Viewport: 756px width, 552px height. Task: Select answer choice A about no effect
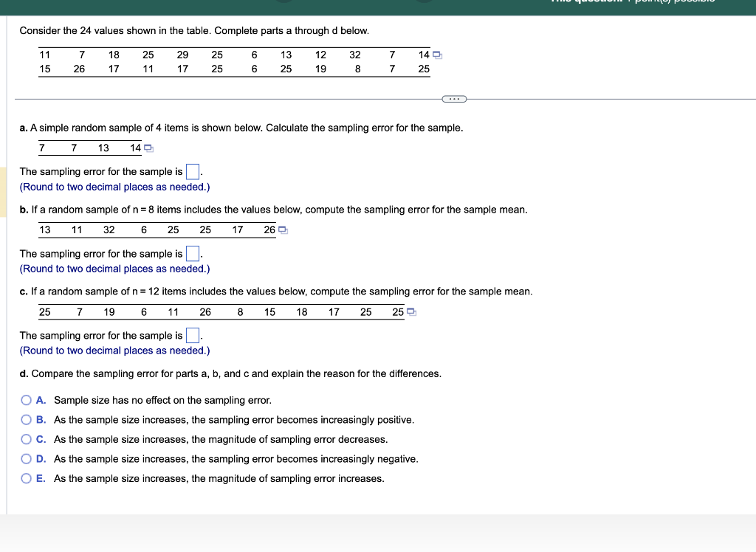point(26,400)
